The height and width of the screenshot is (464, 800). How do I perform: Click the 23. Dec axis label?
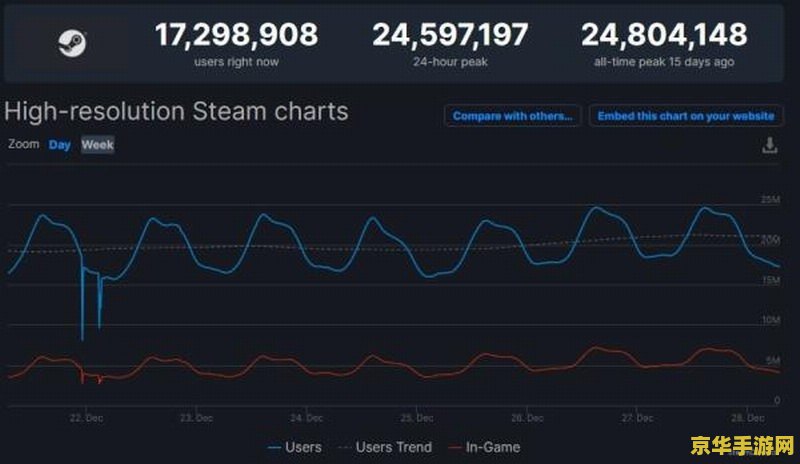196,418
